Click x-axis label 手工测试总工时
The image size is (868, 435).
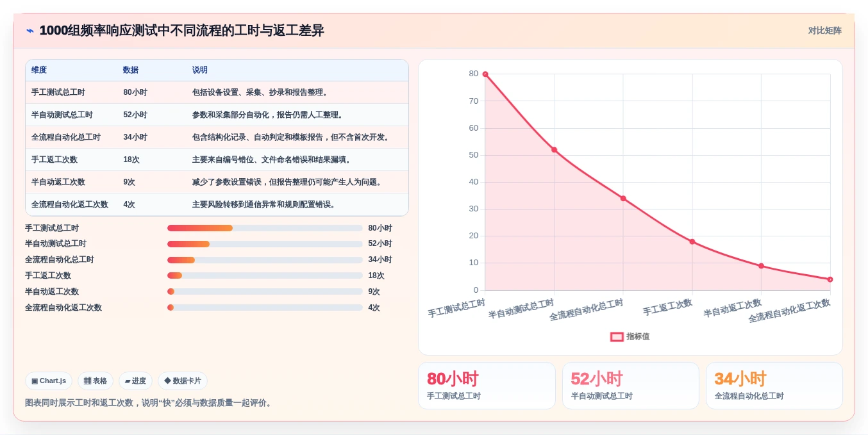click(456, 308)
